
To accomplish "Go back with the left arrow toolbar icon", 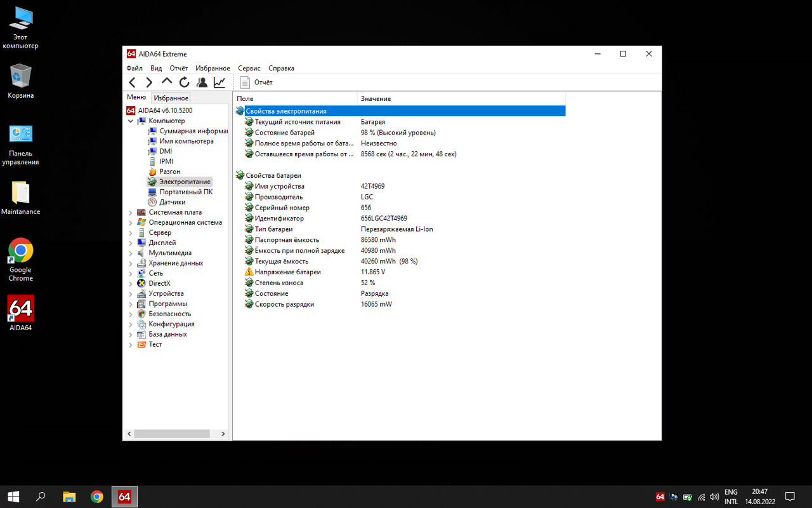I will (132, 82).
